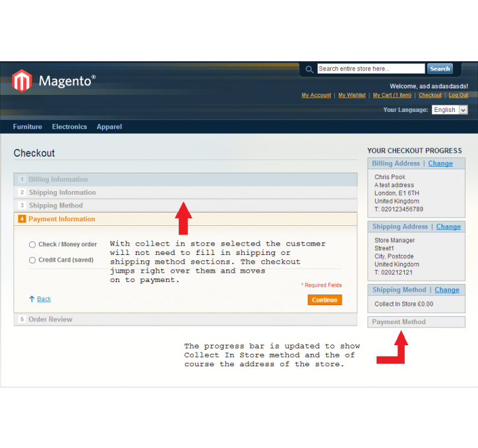Screen dimensions: 478x448
Task: Click the Required Fields note
Action: click(321, 285)
